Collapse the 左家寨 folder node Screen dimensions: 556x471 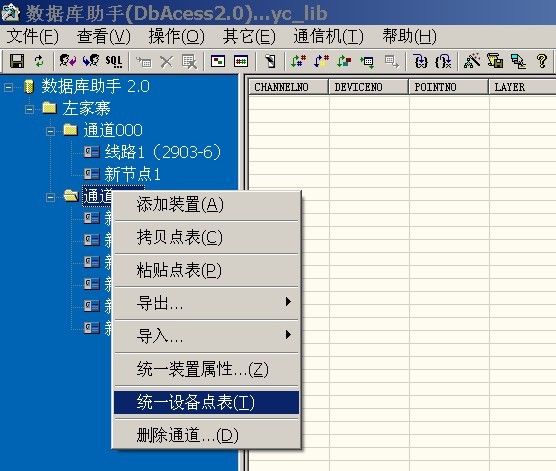click(x=29, y=109)
